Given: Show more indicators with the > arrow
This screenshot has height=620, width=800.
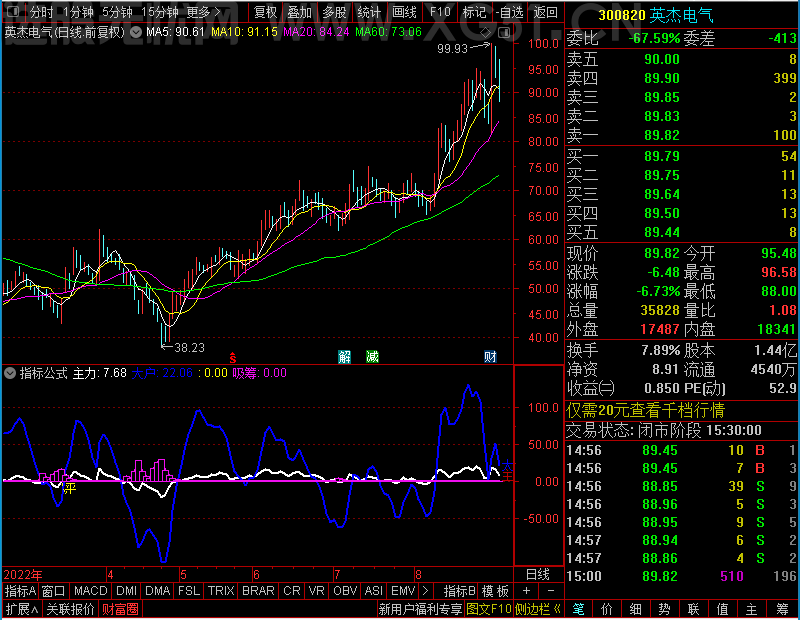Looking at the screenshot, I should (426, 591).
